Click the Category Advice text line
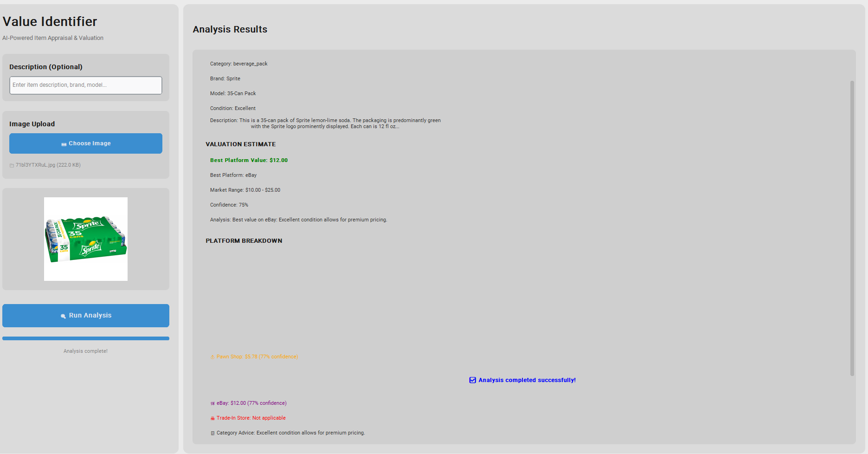This screenshot has height=454, width=868. 291,433
